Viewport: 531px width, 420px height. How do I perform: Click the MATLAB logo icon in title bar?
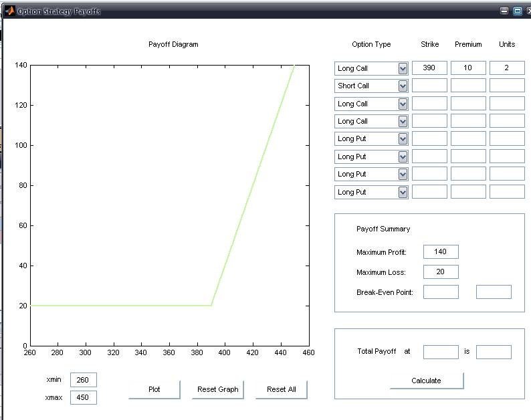tap(10, 11)
